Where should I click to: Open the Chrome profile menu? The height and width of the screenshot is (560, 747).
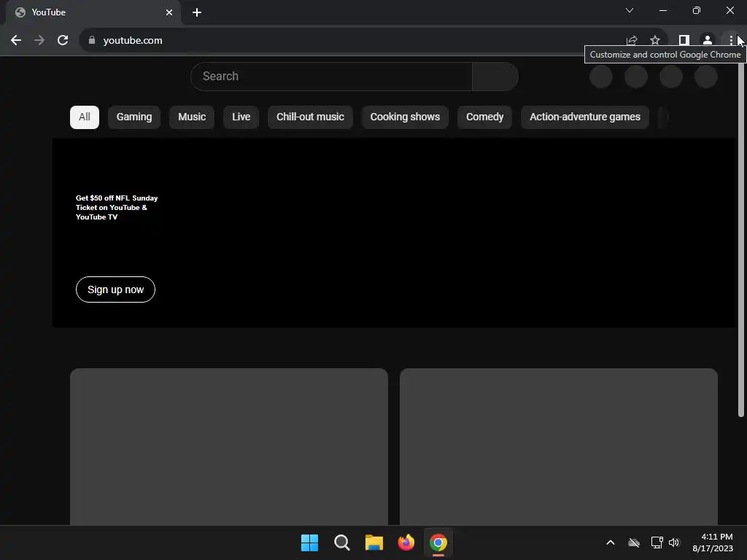(x=708, y=41)
